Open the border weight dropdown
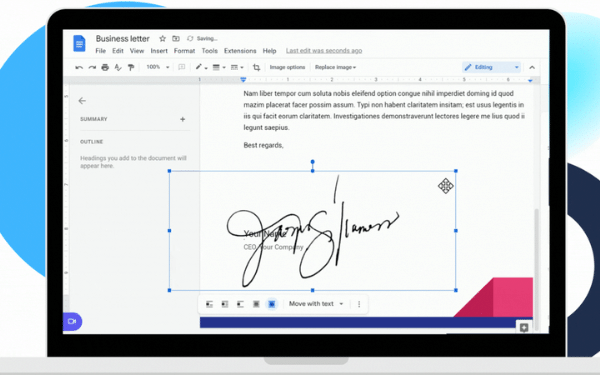The image size is (600, 375). [x=219, y=67]
